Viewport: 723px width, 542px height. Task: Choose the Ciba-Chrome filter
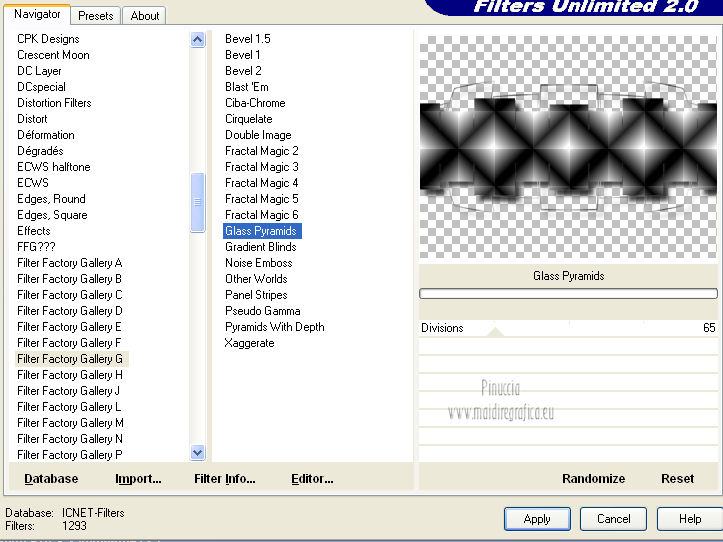point(255,103)
